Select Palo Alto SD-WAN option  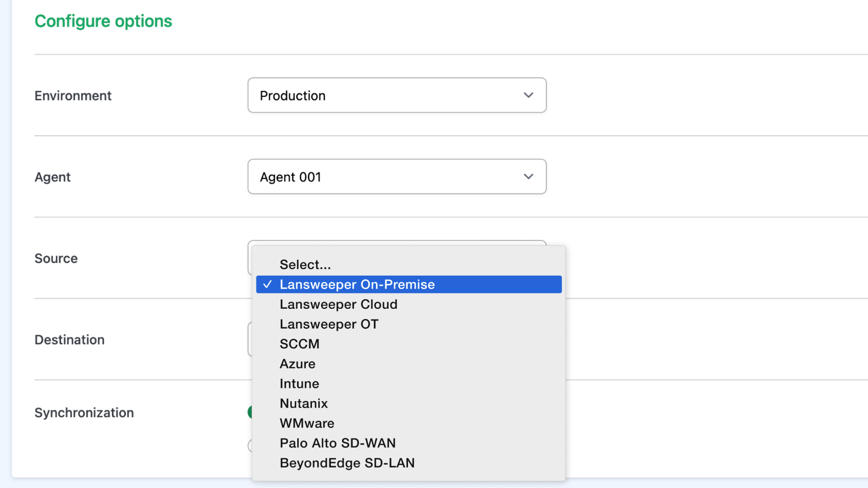point(337,443)
